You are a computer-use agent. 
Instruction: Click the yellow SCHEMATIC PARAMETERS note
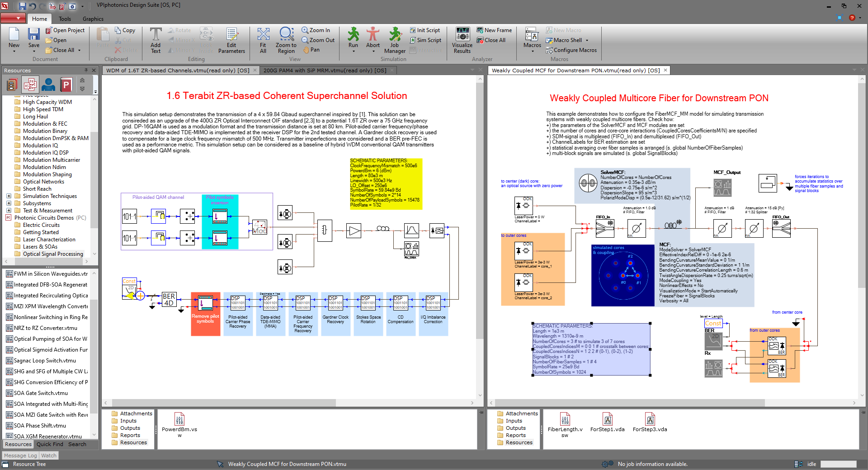click(x=386, y=183)
